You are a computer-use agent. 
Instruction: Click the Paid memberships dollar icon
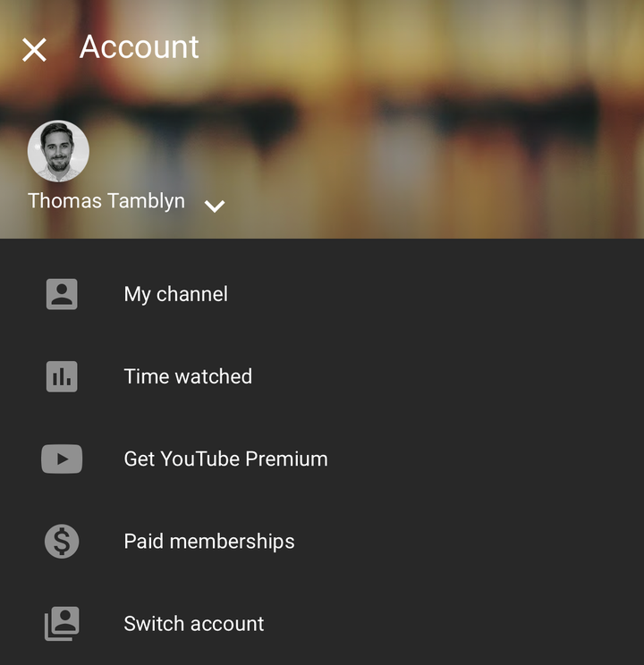pos(62,541)
